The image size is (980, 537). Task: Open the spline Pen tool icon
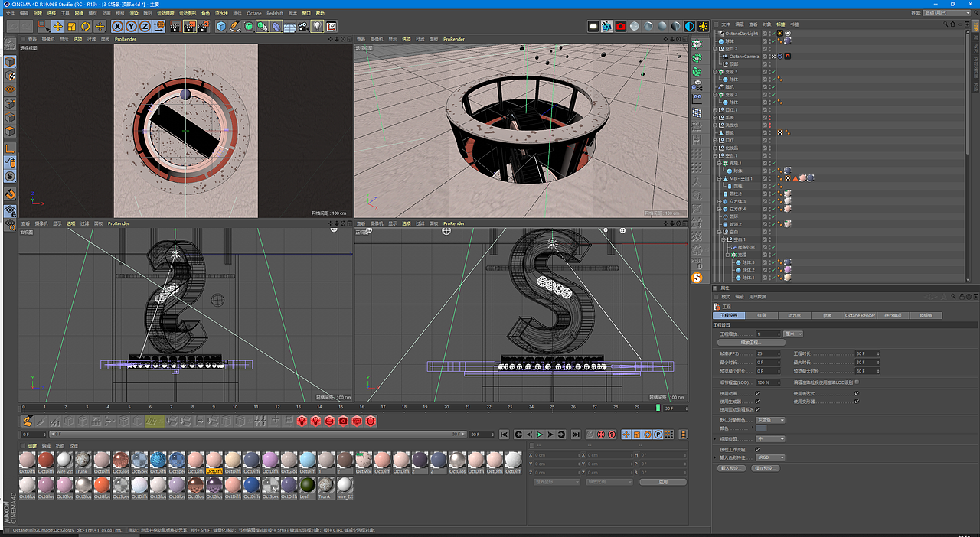[235, 26]
